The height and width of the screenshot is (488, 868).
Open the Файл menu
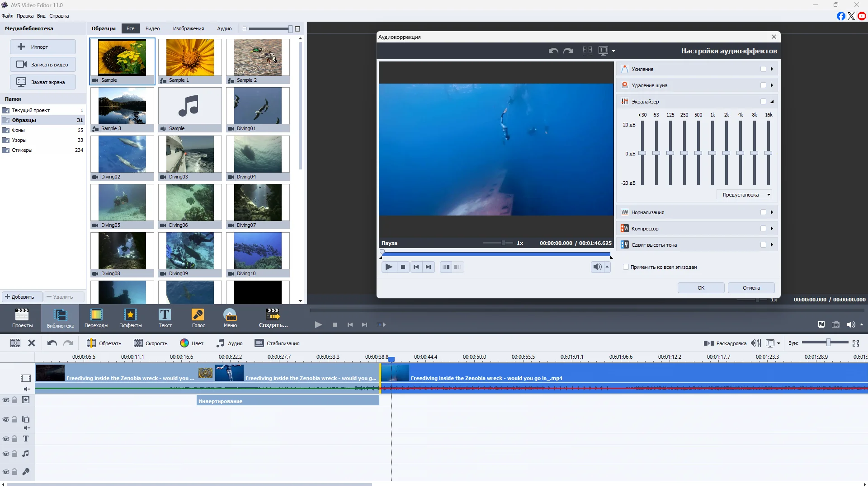click(7, 16)
